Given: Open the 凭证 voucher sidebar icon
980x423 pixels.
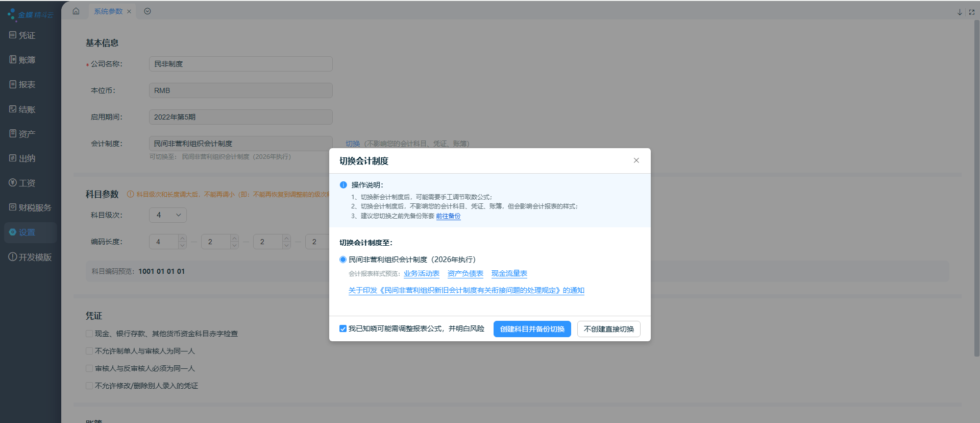Looking at the screenshot, I should [x=13, y=35].
